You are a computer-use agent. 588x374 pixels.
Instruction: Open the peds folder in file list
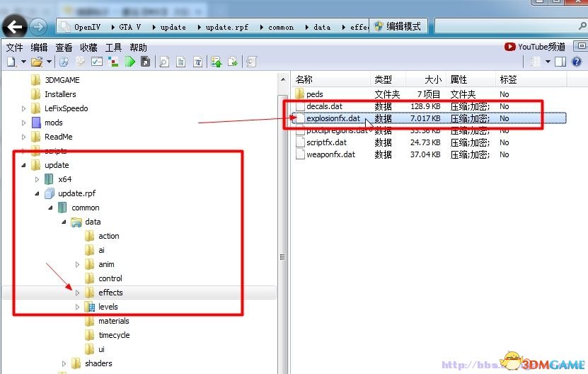click(x=314, y=94)
